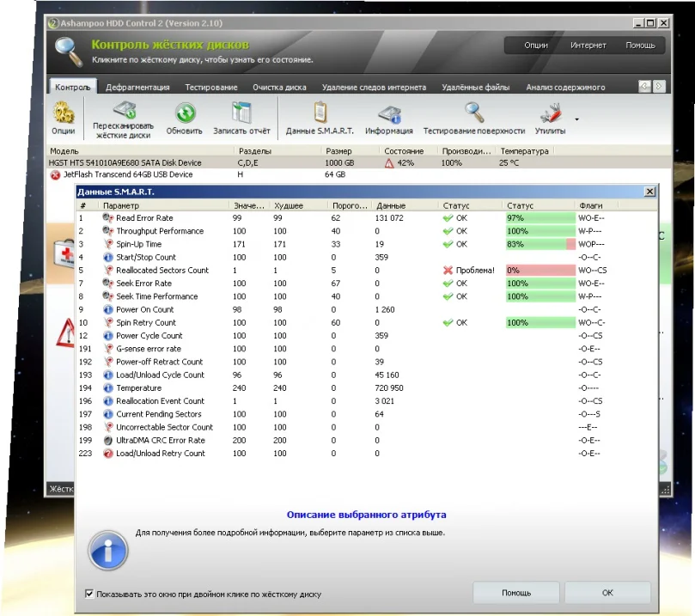Sort by the Данные column header
This screenshot has width=695, height=616.
coord(405,205)
